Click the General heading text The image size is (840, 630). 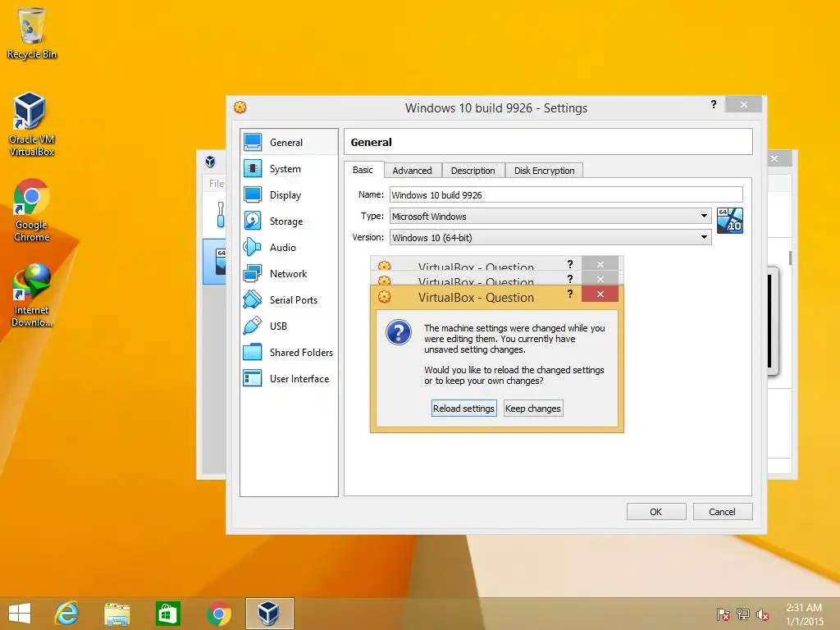click(372, 142)
